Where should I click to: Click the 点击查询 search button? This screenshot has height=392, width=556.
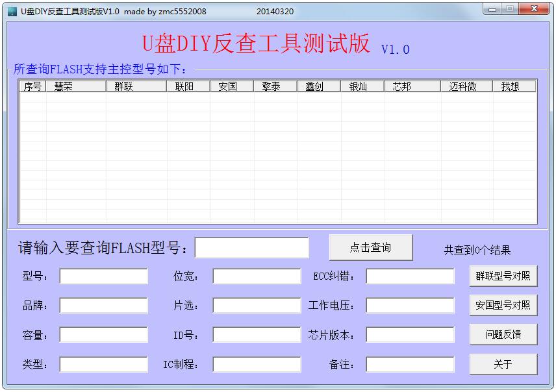(x=370, y=247)
